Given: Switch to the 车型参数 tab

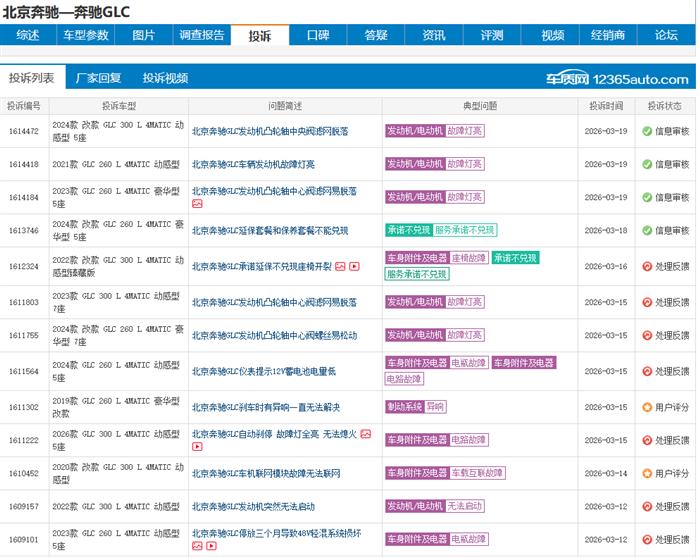Looking at the screenshot, I should point(86,35).
